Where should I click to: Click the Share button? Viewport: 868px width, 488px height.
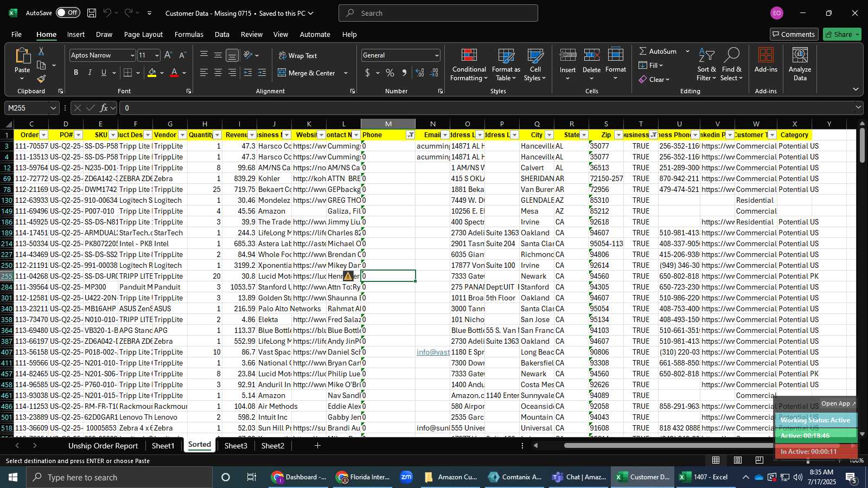[x=842, y=34]
